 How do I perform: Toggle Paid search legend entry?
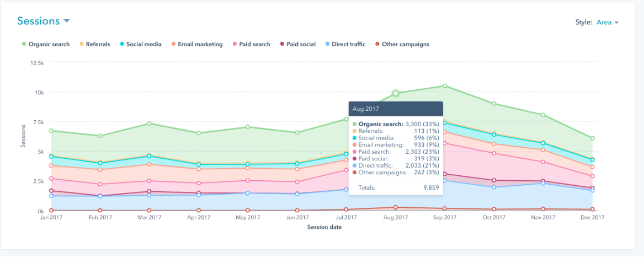click(251, 44)
